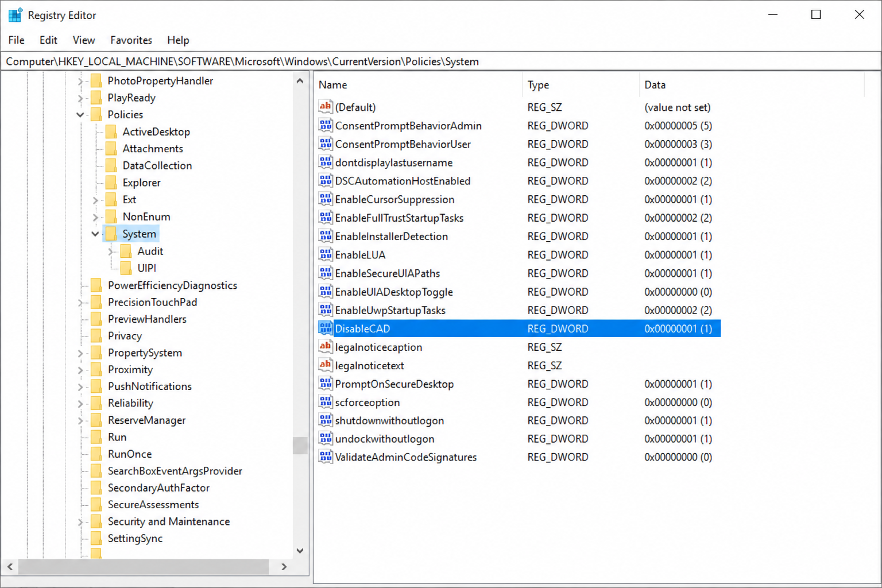Viewport: 882px width, 588px height.
Task: Sort values by the Data column header
Action: click(752, 85)
